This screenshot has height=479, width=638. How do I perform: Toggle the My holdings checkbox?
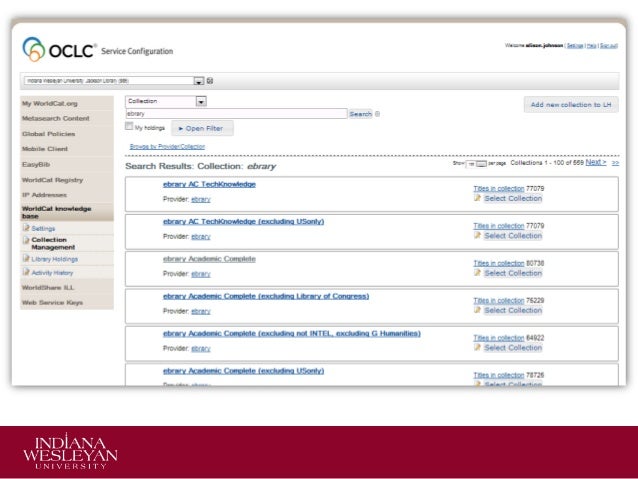[129, 126]
